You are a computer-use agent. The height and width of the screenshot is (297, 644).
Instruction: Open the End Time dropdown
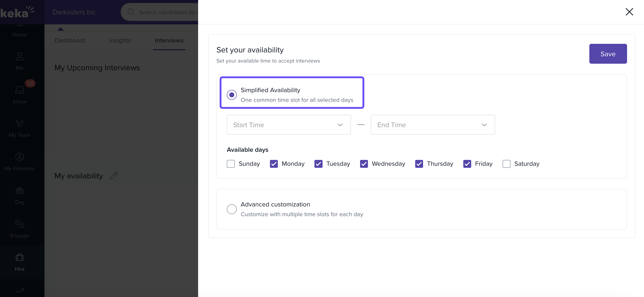[433, 125]
